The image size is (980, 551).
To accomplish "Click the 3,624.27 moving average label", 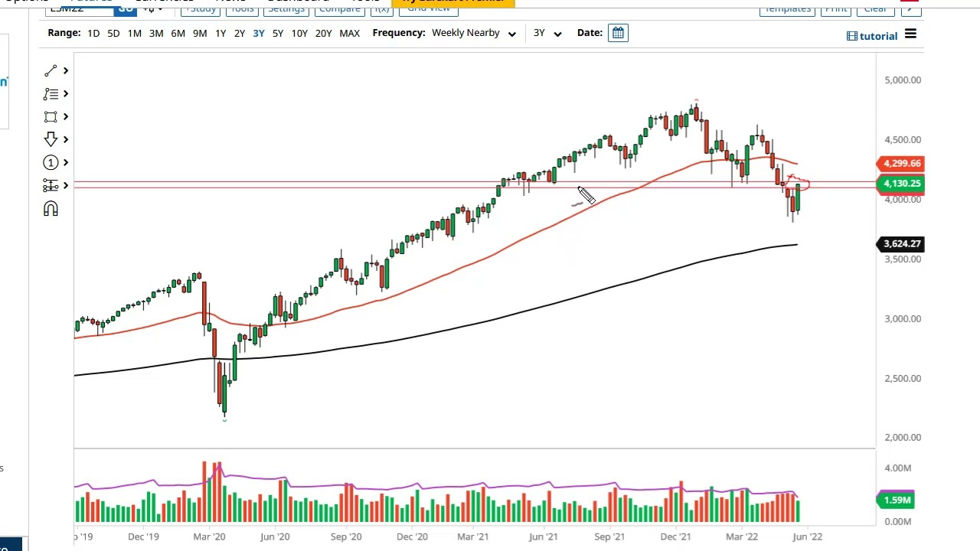I will (x=901, y=243).
